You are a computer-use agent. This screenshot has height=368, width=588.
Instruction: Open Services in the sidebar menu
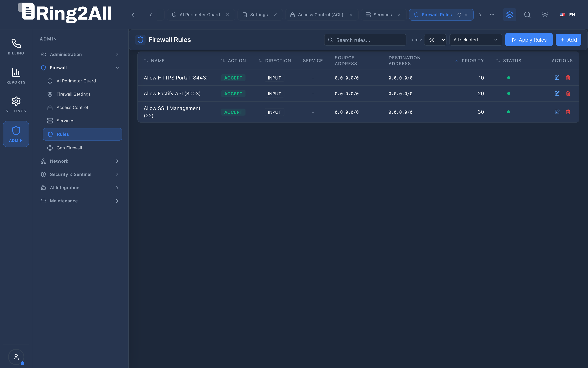click(x=83, y=121)
